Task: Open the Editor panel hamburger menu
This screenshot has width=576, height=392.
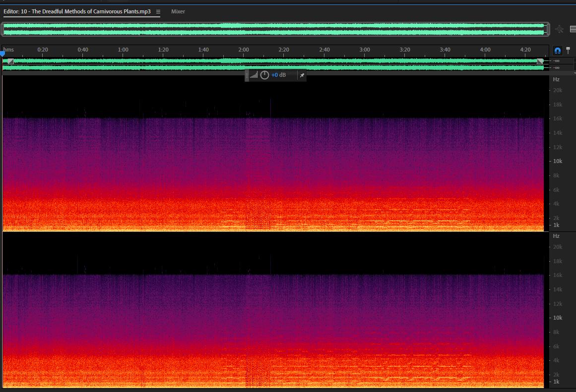Action: pos(158,12)
